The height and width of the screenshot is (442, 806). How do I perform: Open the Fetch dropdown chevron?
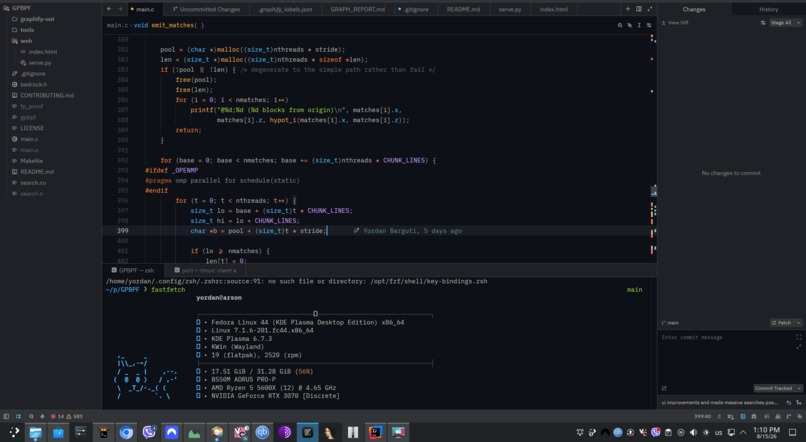[798, 323]
